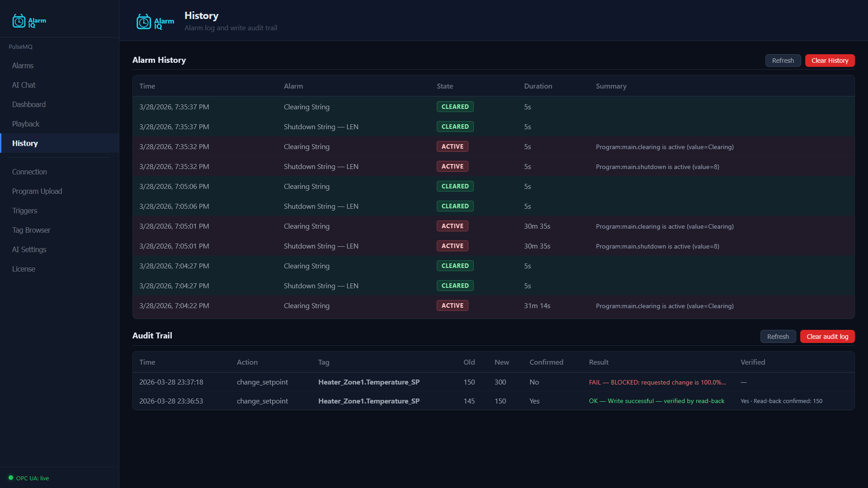Click the Alarm IQ logo in the sidebar
868x488 pixels.
tap(29, 21)
